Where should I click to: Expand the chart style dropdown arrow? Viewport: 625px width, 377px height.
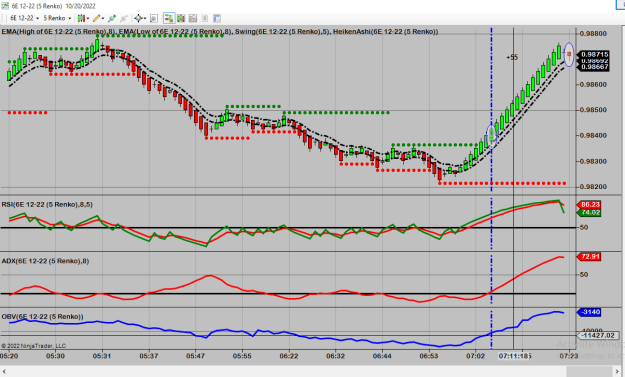[x=88, y=18]
